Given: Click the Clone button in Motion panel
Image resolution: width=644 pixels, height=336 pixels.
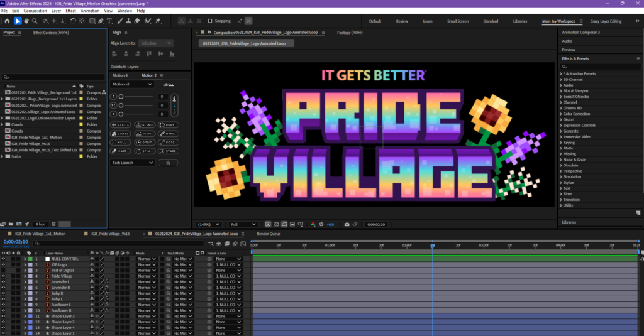Looking at the screenshot, I should (120, 134).
